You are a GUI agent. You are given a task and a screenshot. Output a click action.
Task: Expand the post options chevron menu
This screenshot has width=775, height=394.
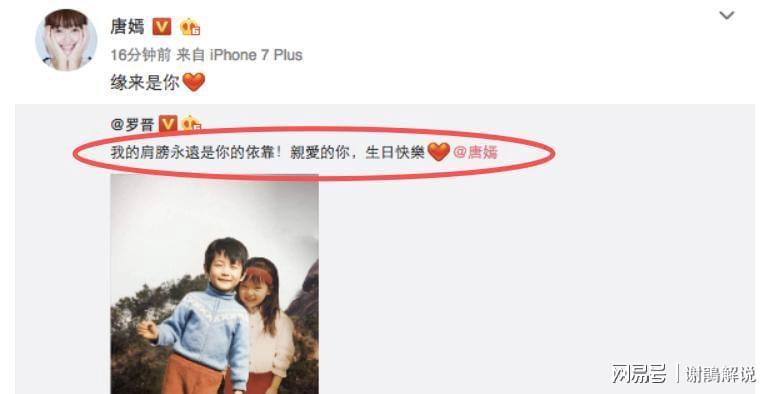726,16
